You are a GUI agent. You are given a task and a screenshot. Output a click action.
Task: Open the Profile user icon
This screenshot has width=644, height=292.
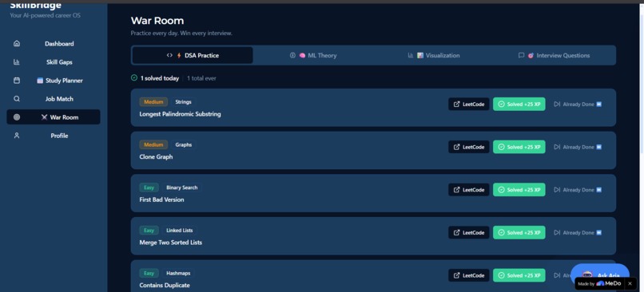[17, 136]
